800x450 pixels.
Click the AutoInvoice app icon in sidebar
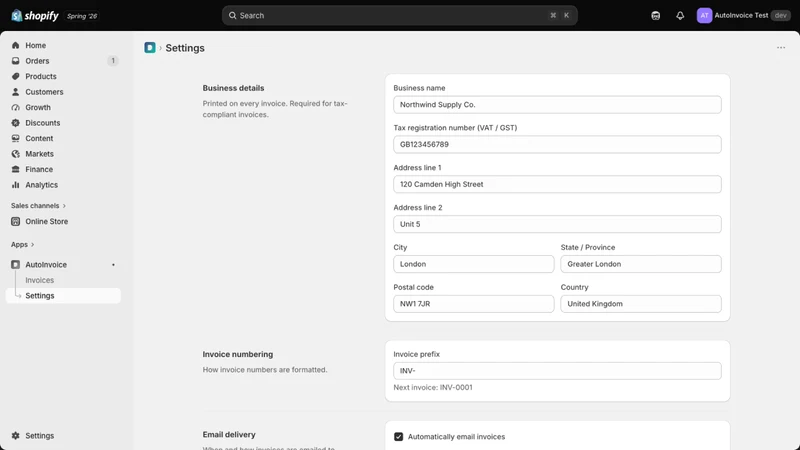(15, 265)
